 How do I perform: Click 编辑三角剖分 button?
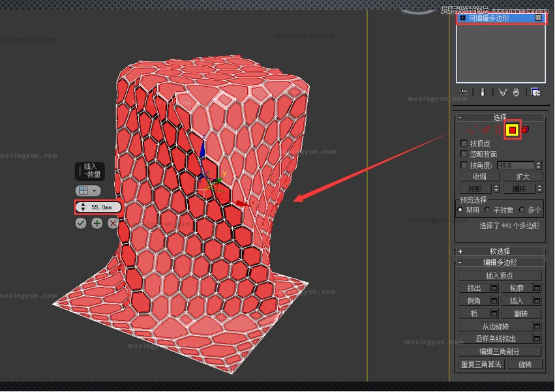coord(500,352)
